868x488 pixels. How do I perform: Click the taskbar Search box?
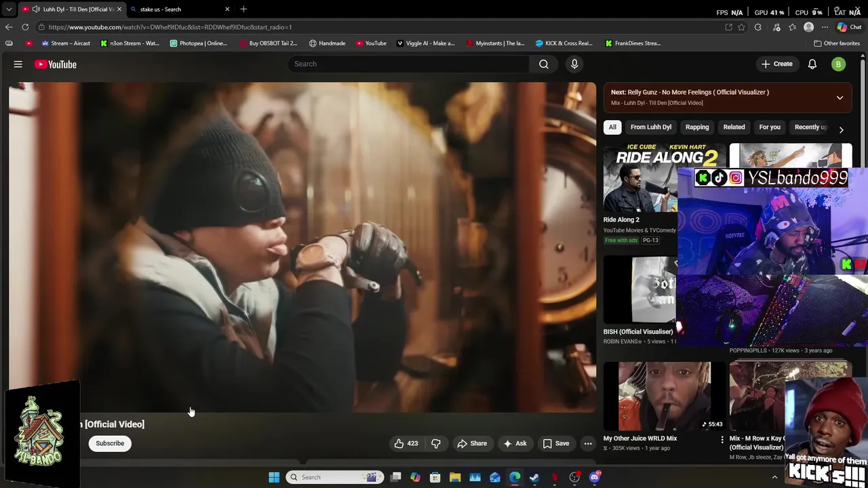tap(335, 477)
